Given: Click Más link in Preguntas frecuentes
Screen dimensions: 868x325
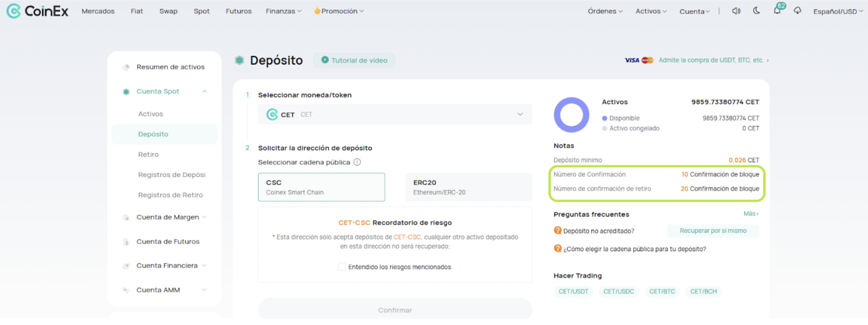Looking at the screenshot, I should point(751,214).
